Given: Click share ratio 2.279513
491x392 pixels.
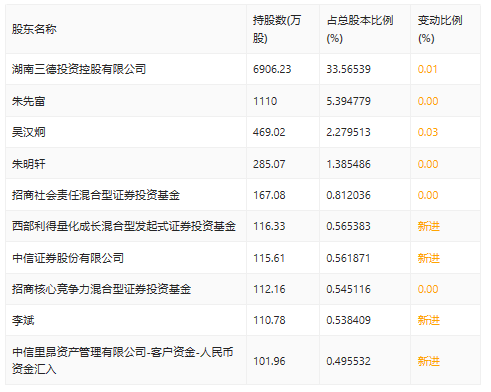Looking at the screenshot, I should click(348, 132).
